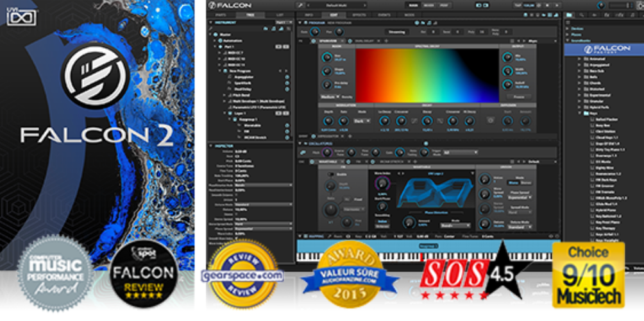The width and height of the screenshot is (644, 321).
Task: Click the spectral decay color display
Action: [427, 75]
